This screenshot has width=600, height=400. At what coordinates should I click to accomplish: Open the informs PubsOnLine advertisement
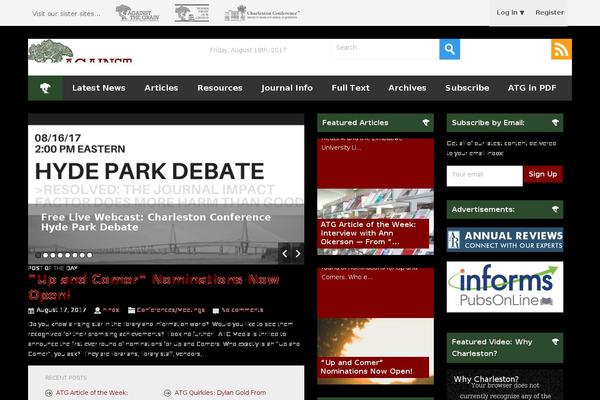click(505, 287)
